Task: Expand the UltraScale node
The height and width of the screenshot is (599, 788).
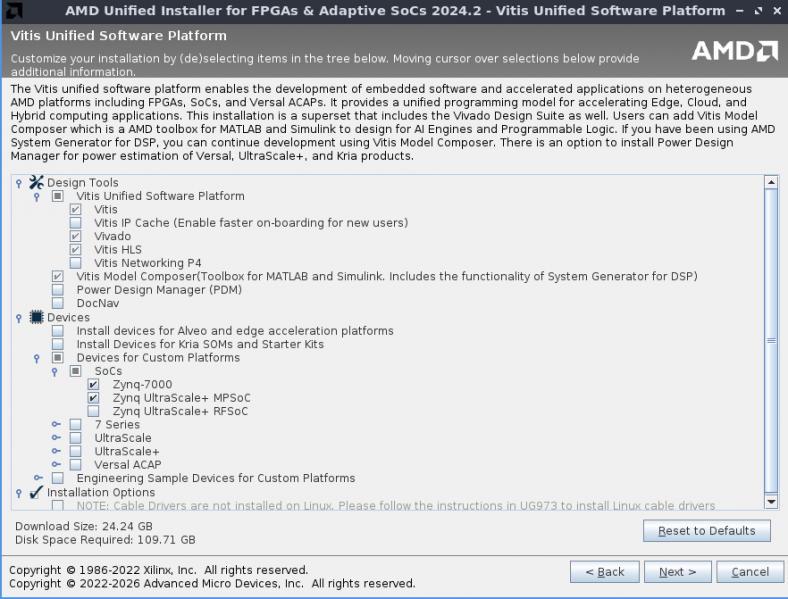Action: (56, 438)
